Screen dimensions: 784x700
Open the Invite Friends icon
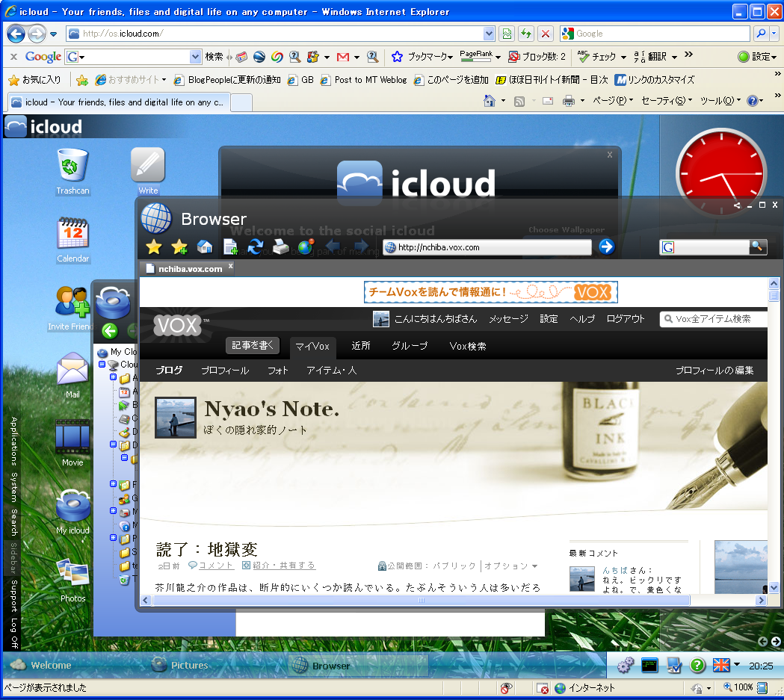[72, 309]
